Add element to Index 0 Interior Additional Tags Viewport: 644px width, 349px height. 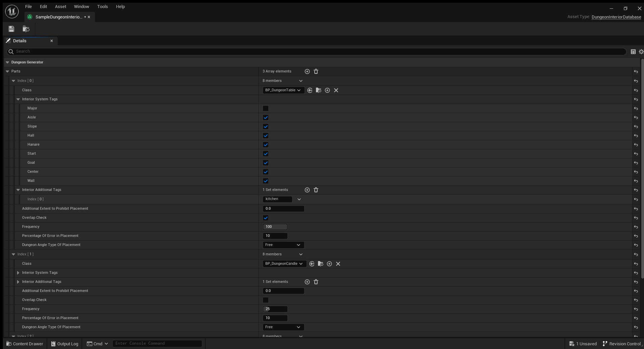307,190
